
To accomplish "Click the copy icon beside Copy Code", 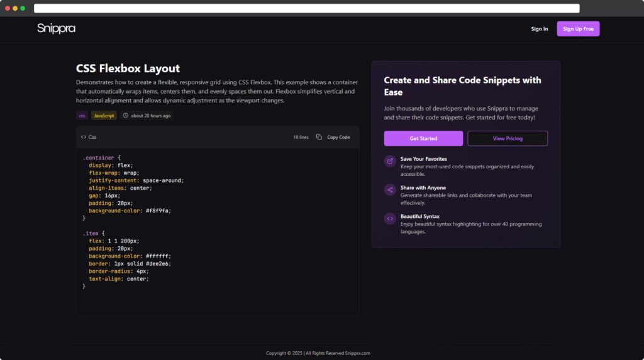I will tap(319, 137).
